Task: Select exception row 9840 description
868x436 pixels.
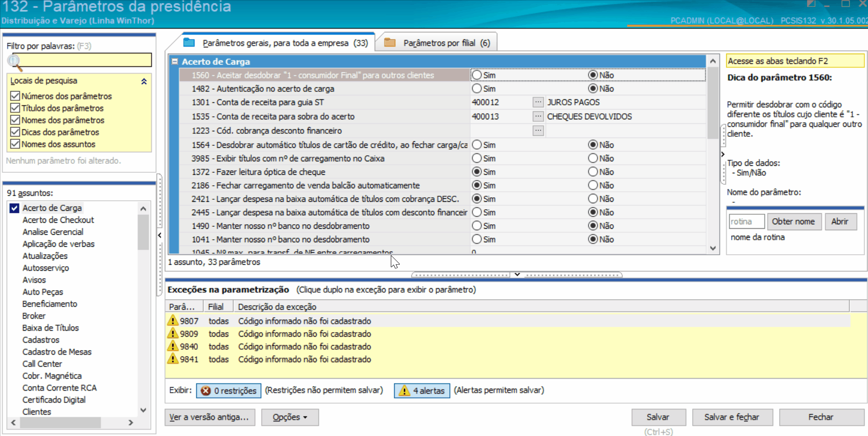Action: pyautogui.click(x=304, y=347)
